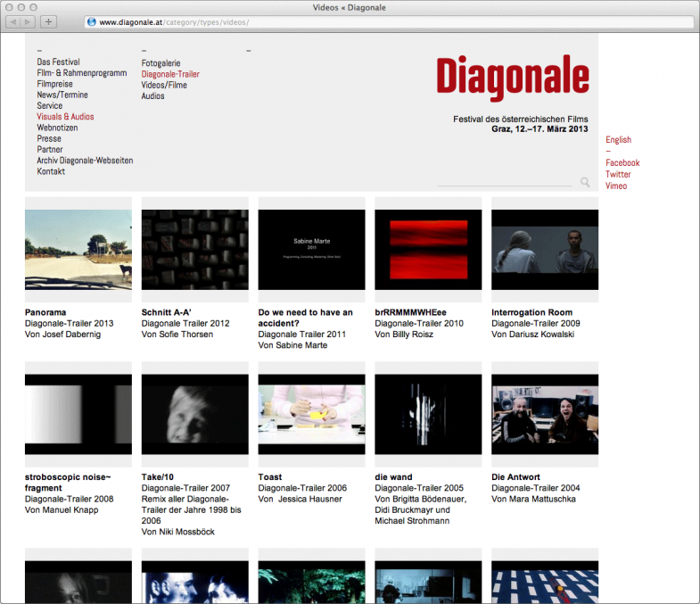Screen dimensions: 700x604
Task: Open the Facebook link
Action: [622, 163]
